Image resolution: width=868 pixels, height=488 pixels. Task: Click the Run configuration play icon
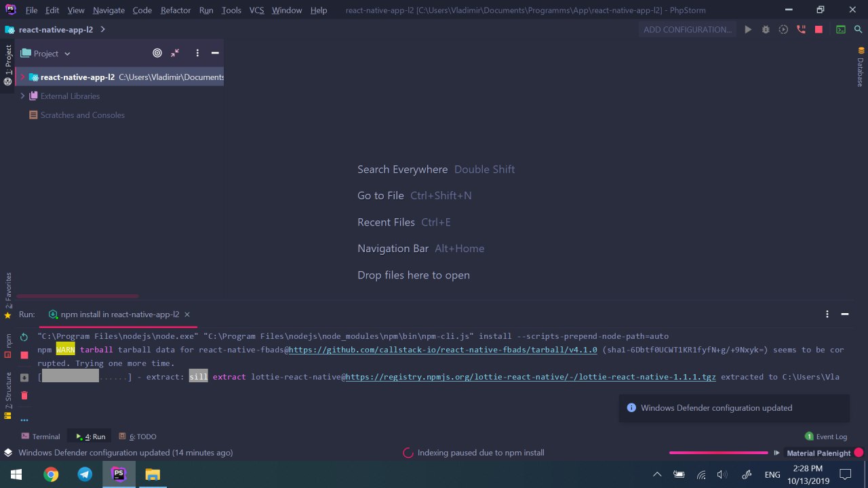pos(748,29)
